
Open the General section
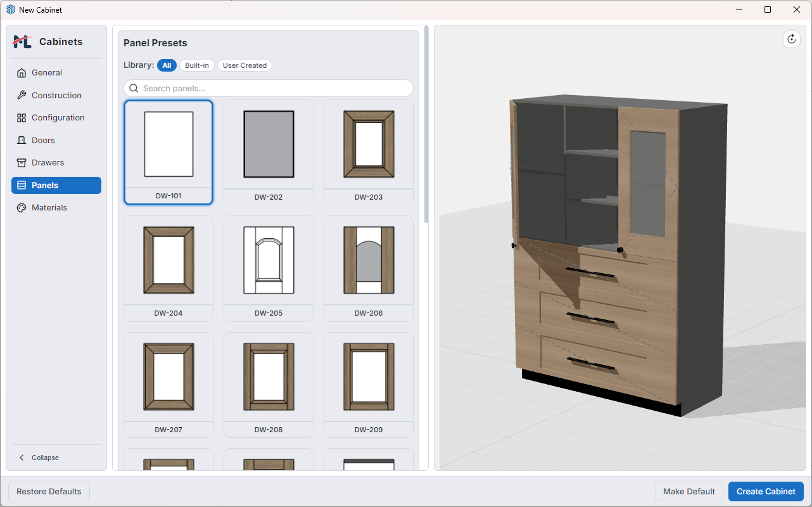(x=56, y=73)
